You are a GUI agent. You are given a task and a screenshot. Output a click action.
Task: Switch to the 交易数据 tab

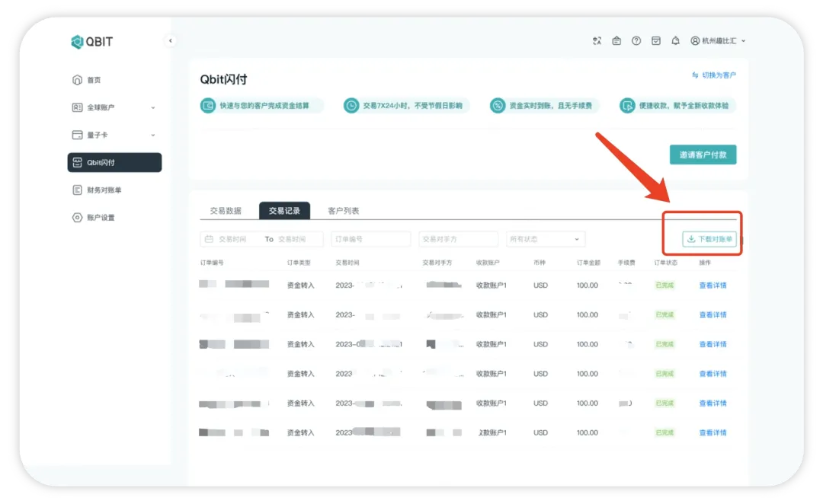point(226,211)
